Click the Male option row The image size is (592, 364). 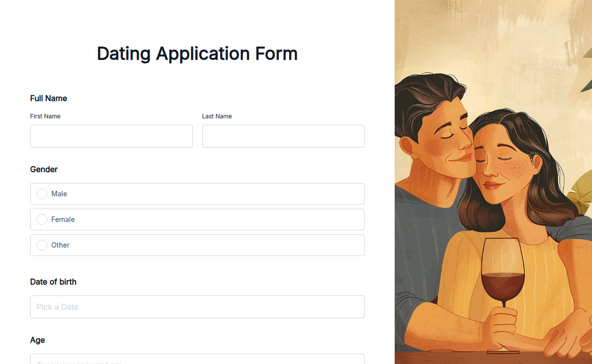pos(197,194)
